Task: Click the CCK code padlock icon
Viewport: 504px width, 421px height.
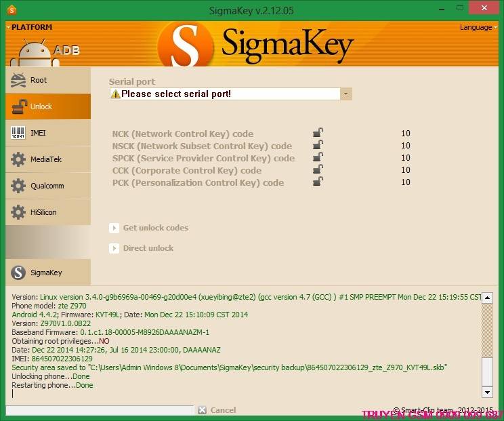Action: pyautogui.click(x=318, y=169)
